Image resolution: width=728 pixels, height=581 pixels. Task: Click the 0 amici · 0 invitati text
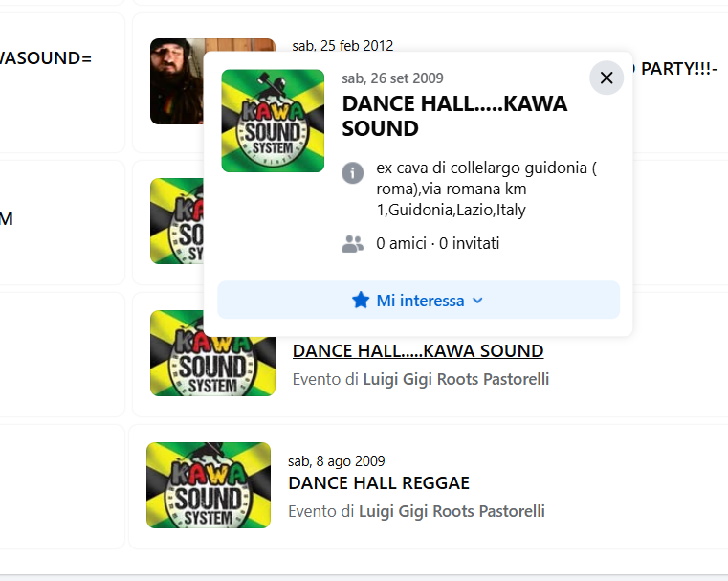(x=438, y=244)
